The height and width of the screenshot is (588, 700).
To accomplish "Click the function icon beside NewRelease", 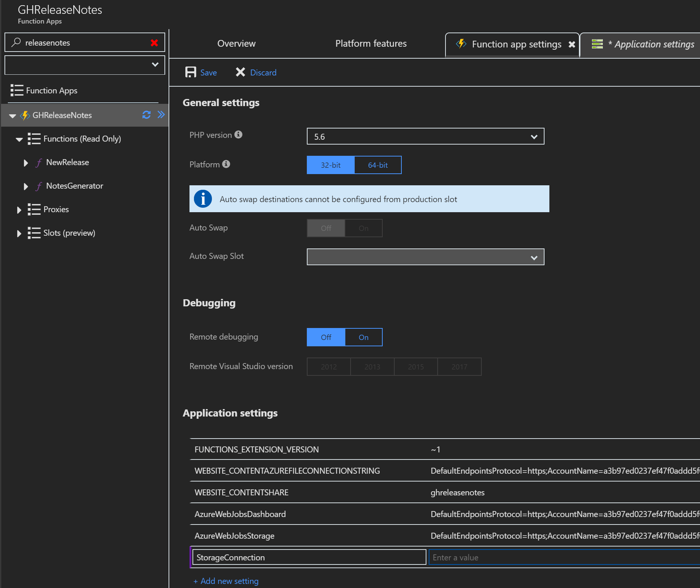I will click(38, 163).
